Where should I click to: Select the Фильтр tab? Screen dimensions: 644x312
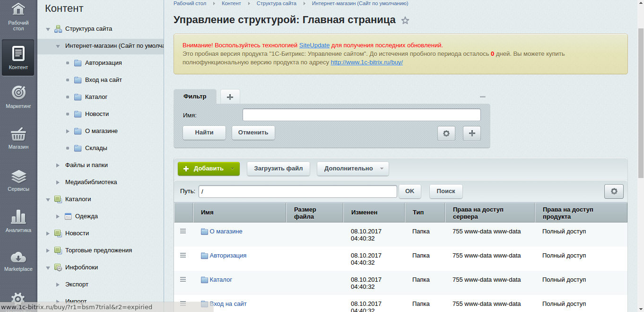tap(195, 97)
